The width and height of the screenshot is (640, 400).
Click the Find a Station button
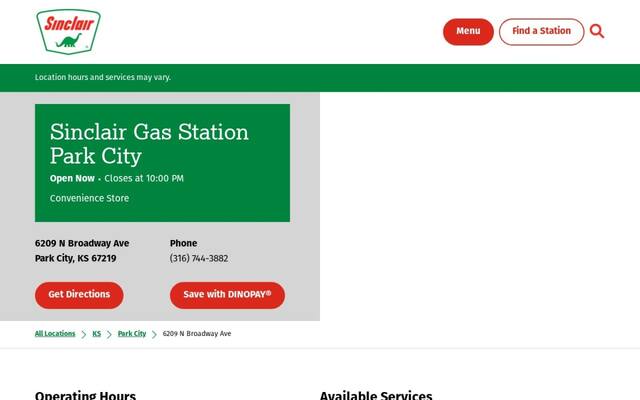pos(541,31)
